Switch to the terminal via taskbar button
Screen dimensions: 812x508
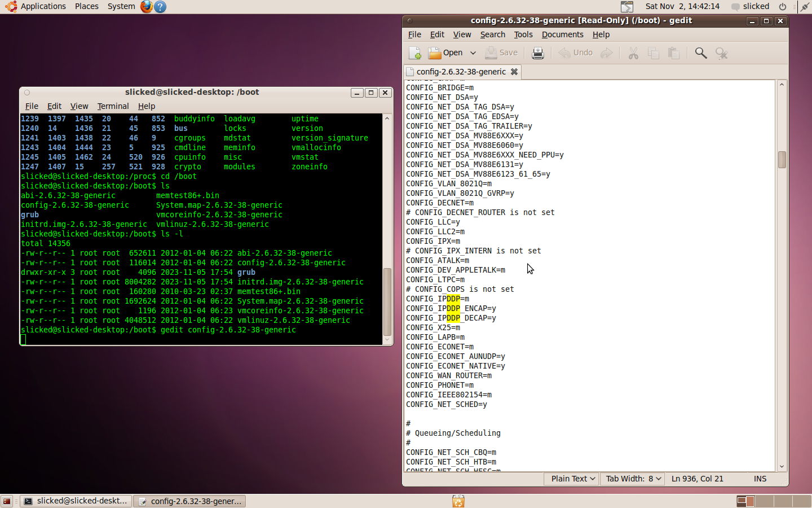coord(76,501)
